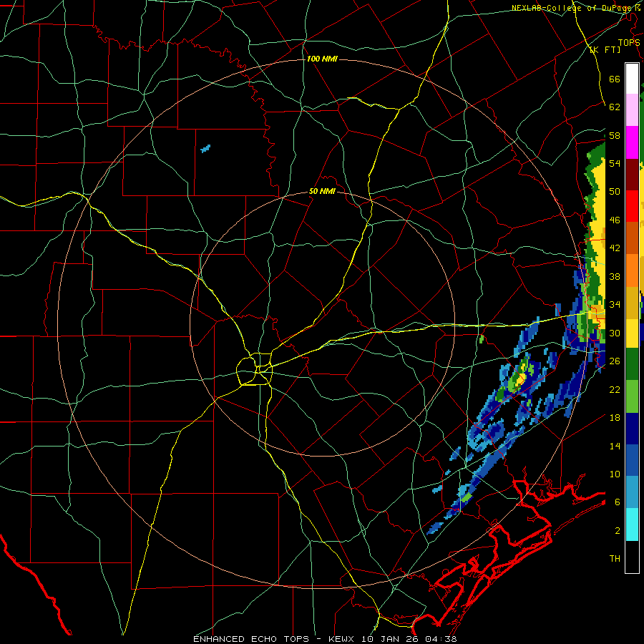Click the 54 legend value
The width and height of the screenshot is (644, 644).
pos(615,163)
